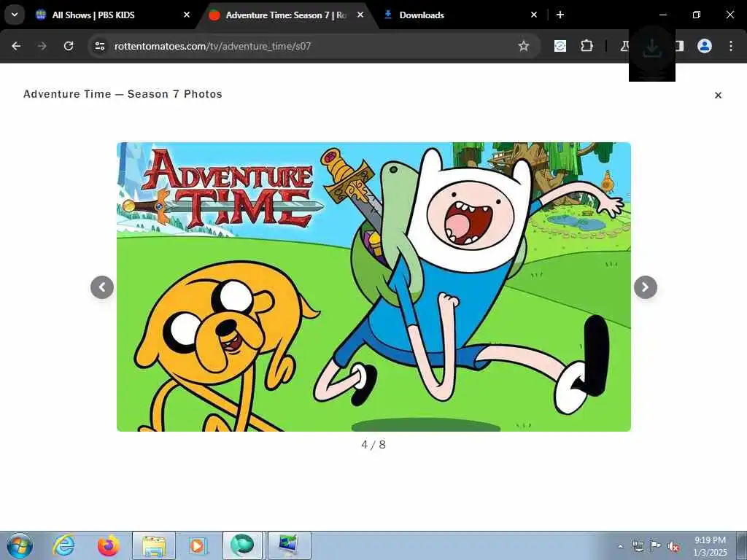Click the sync extension icon beside the bookmark star
The image size is (747, 560).
coord(560,46)
